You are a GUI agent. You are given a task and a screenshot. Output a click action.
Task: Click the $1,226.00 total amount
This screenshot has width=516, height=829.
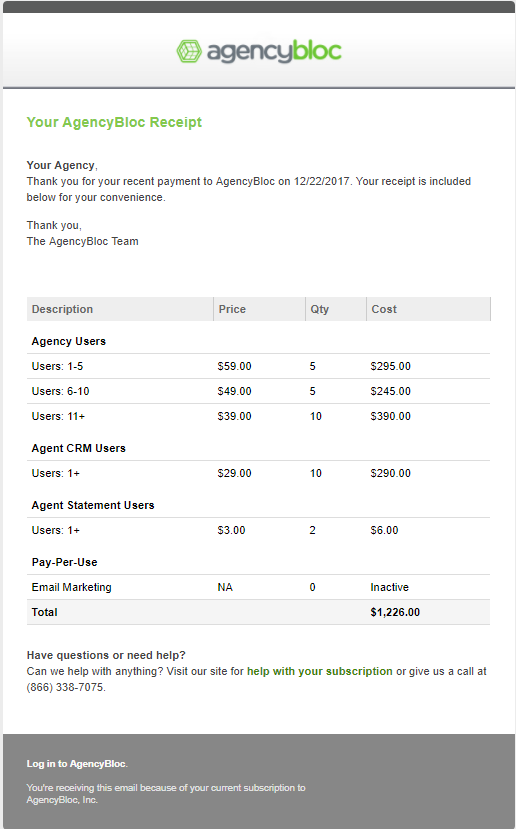tap(395, 612)
